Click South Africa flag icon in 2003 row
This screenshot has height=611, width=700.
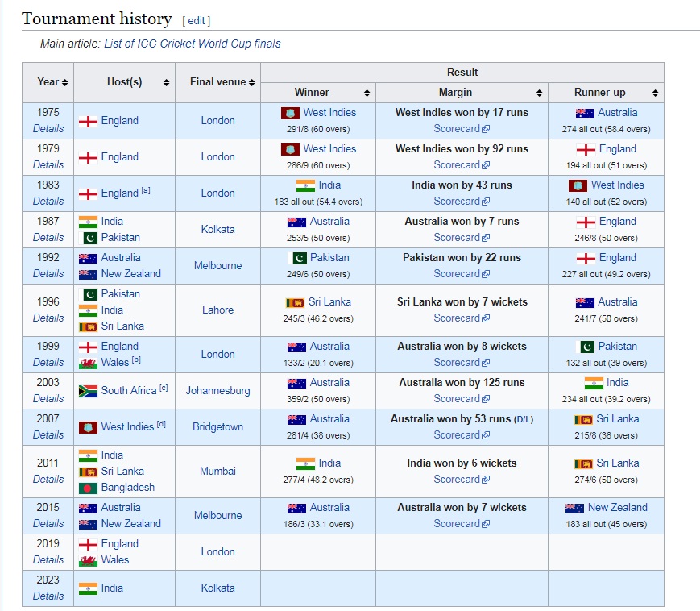pos(88,391)
